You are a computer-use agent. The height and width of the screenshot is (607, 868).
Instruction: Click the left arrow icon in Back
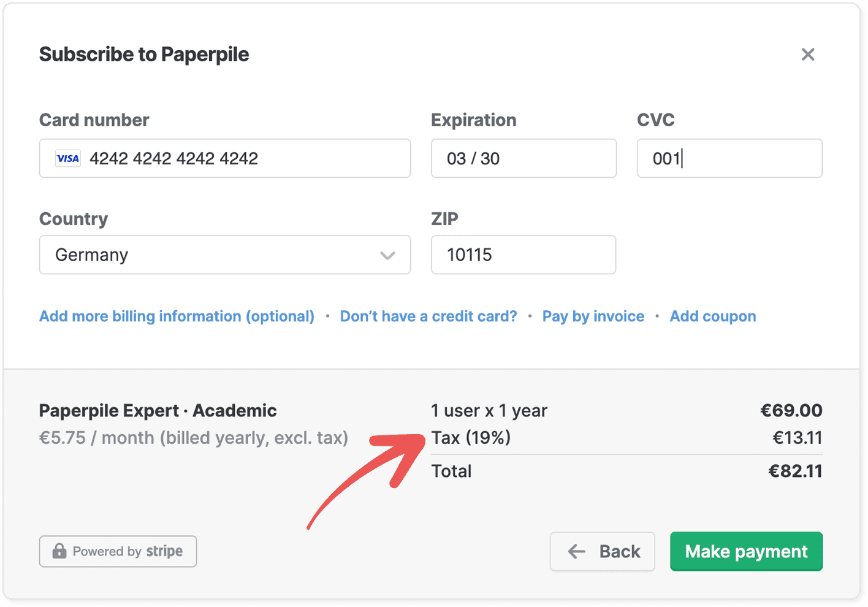tap(576, 552)
